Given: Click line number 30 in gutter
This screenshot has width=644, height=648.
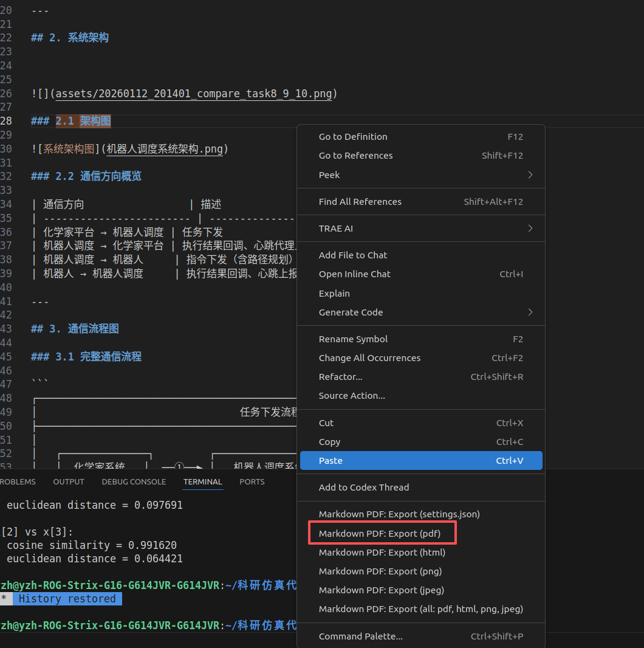Looking at the screenshot, I should click(x=6, y=149).
